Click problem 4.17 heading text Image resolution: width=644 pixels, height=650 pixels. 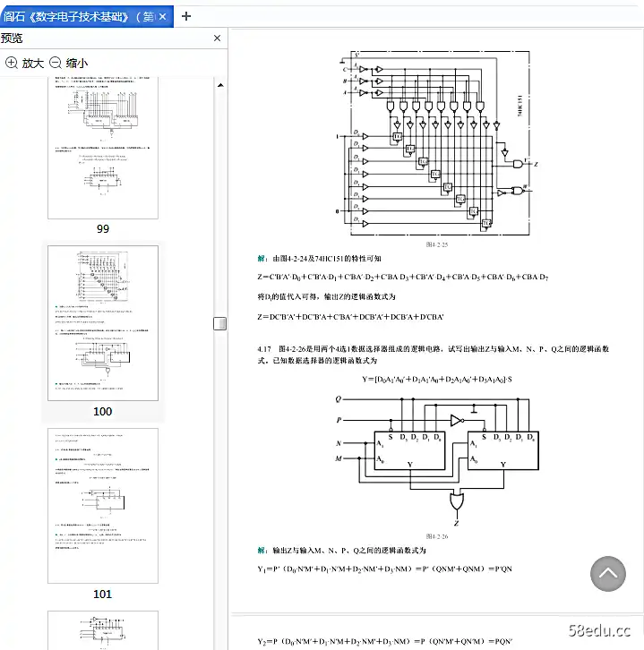433,355
